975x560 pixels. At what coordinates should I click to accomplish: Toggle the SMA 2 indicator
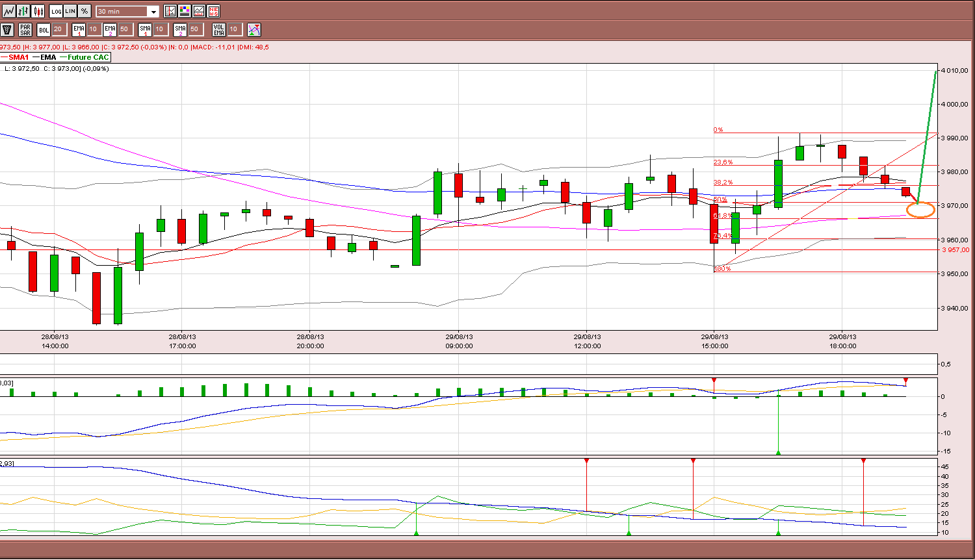[x=180, y=29]
